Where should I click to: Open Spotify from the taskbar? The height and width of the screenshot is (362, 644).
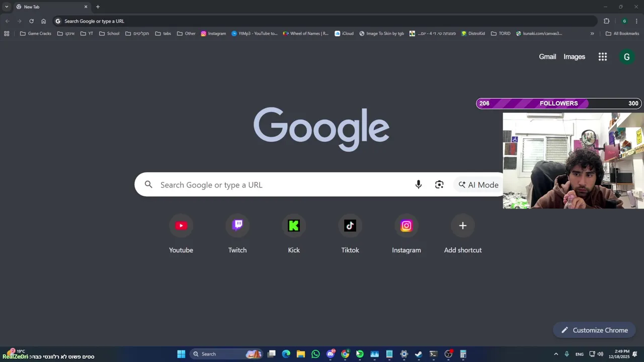click(x=360, y=354)
